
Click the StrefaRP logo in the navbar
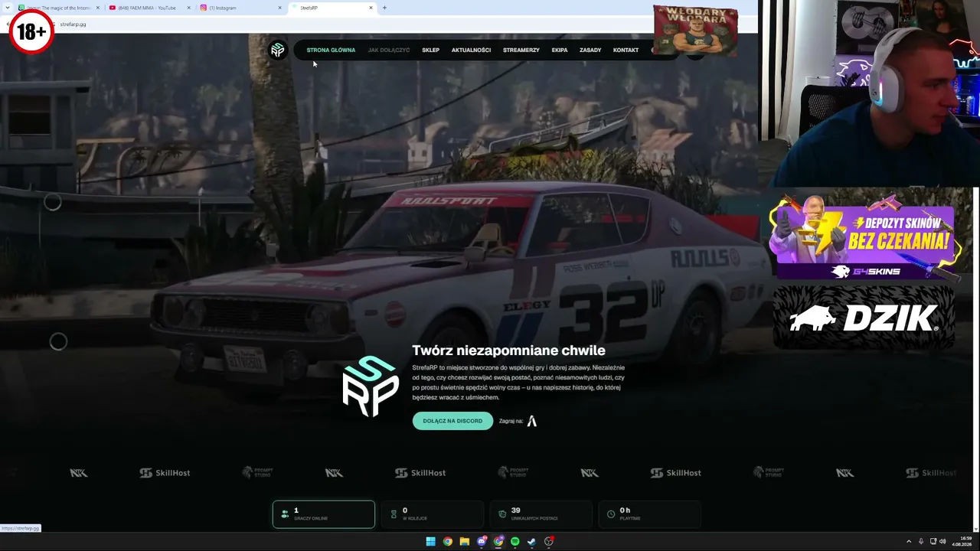click(277, 50)
